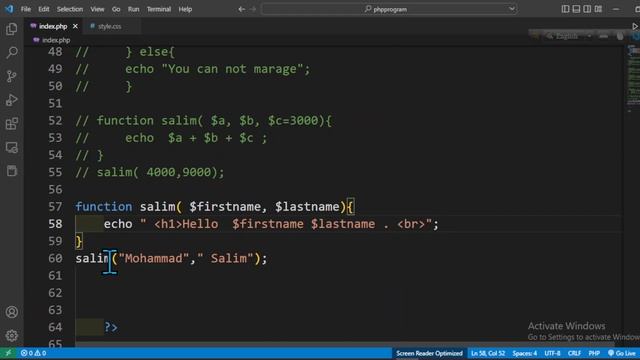Viewport: 640px width, 360px height.
Task: Open the language dropdown in the floating toolbar
Action: click(x=589, y=36)
